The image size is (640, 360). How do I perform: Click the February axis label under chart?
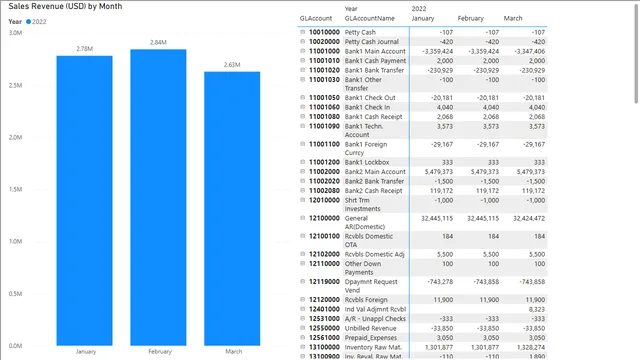click(160, 351)
